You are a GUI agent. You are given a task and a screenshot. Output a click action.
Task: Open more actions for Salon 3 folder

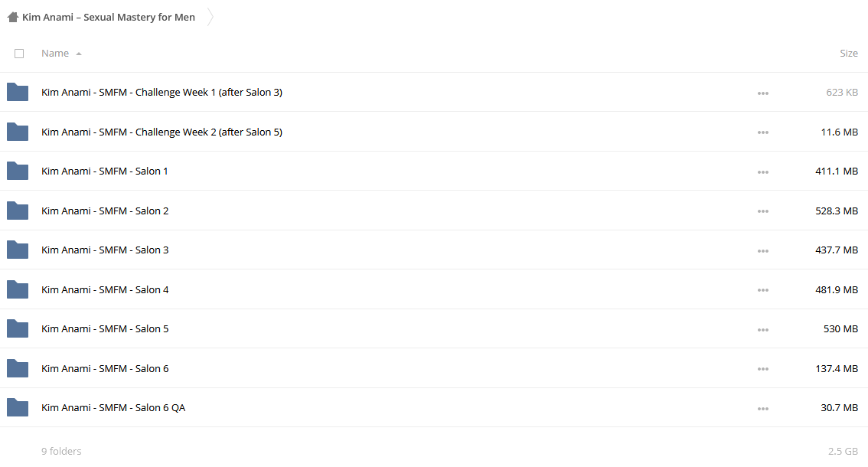(x=763, y=251)
